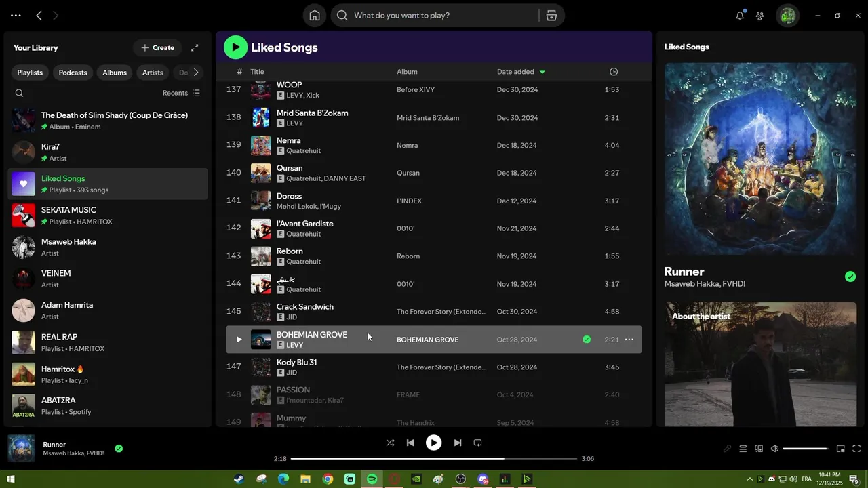Sort by the Title column header
Viewport: 868px width, 488px height.
tap(257, 72)
